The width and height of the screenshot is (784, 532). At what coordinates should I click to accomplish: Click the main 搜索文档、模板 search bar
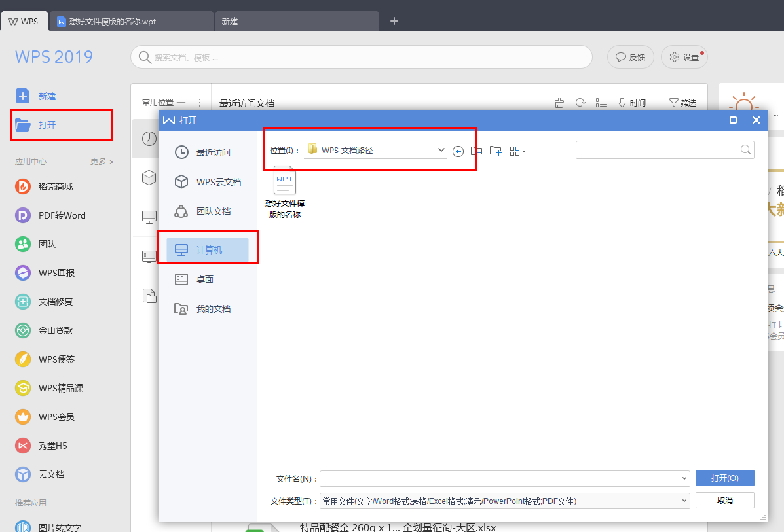point(362,58)
